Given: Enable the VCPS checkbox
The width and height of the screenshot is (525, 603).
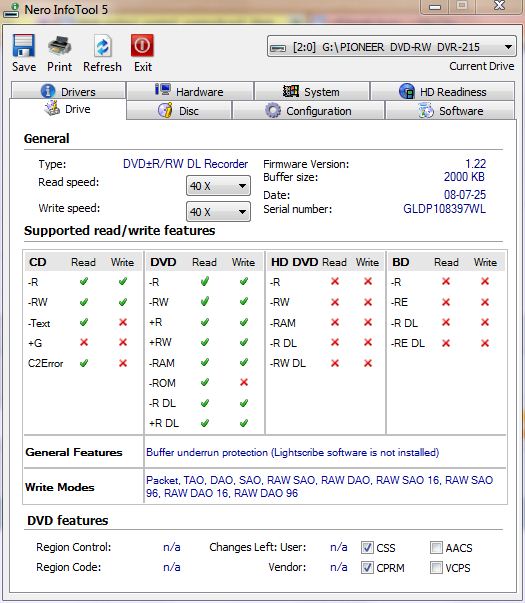Looking at the screenshot, I should [436, 567].
